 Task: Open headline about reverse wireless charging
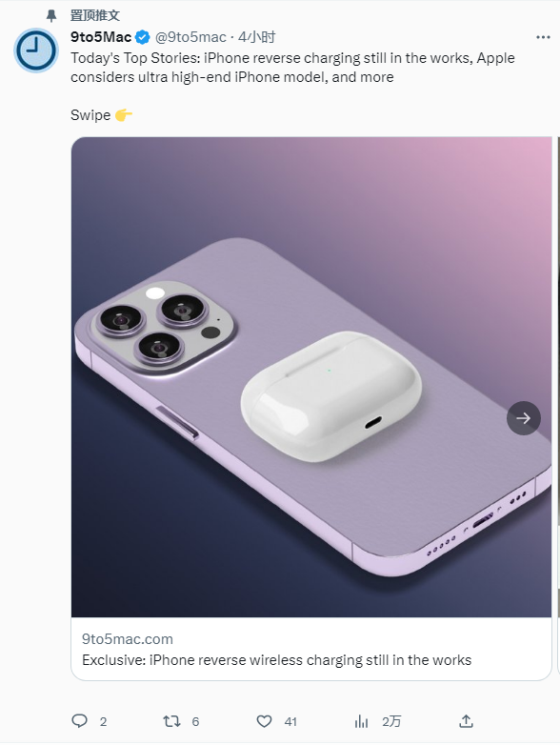click(x=276, y=660)
